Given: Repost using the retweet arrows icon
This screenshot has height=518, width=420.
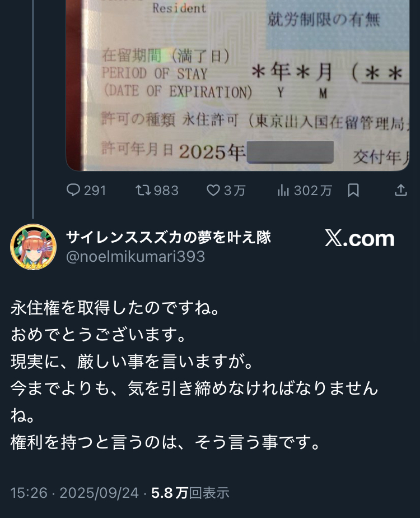Looking at the screenshot, I should (143, 190).
